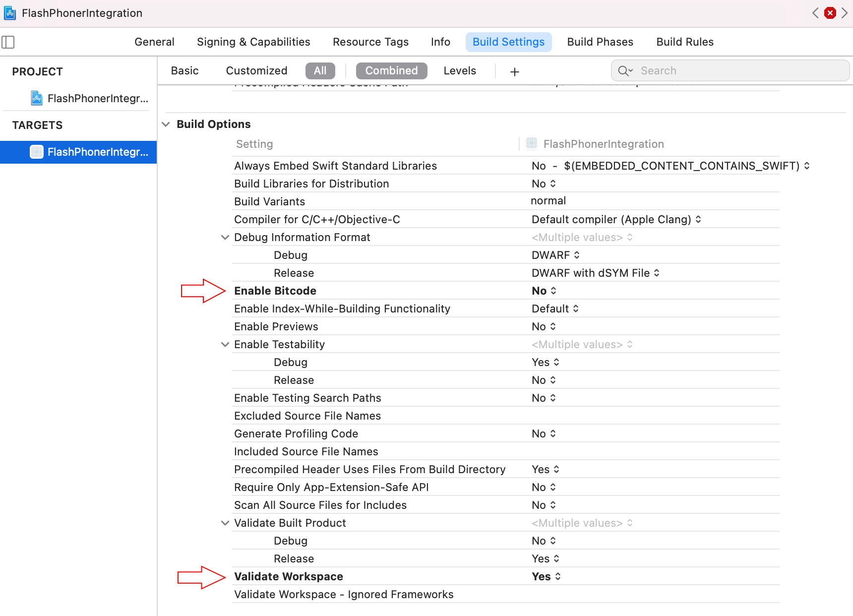Collapse Validate Built Product row
Viewport: 853px width, 616px height.
225,523
